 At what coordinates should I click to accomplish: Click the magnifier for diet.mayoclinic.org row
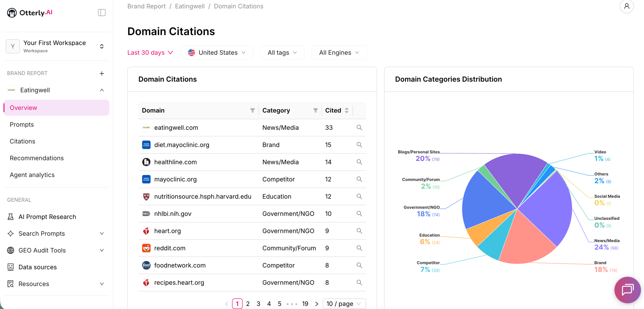[x=359, y=145]
